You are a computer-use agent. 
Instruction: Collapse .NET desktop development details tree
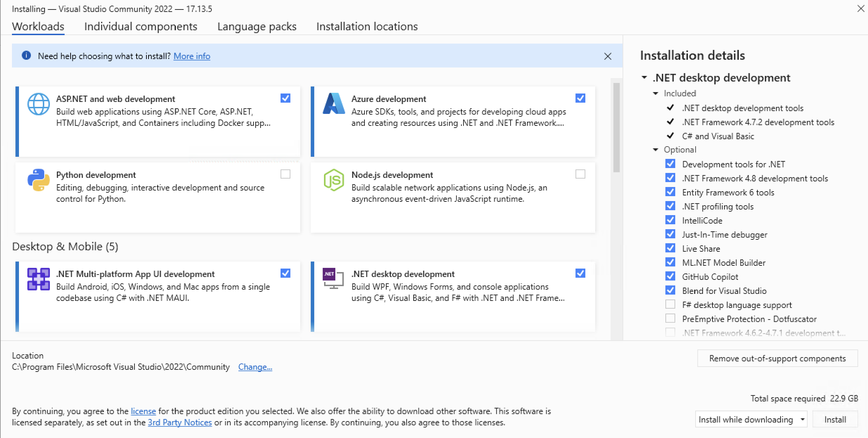644,77
